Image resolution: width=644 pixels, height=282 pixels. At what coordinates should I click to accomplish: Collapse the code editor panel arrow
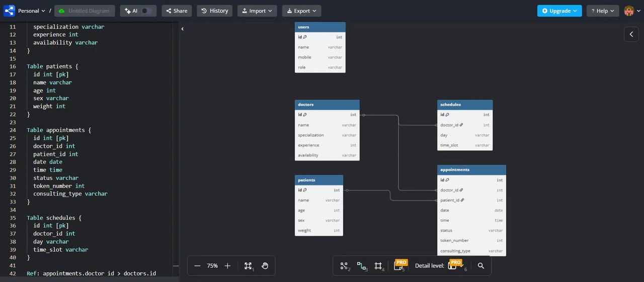[x=182, y=29]
